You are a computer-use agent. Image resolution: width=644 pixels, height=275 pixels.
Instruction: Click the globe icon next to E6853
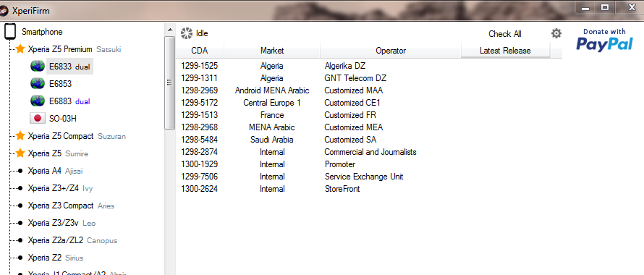[x=38, y=83]
